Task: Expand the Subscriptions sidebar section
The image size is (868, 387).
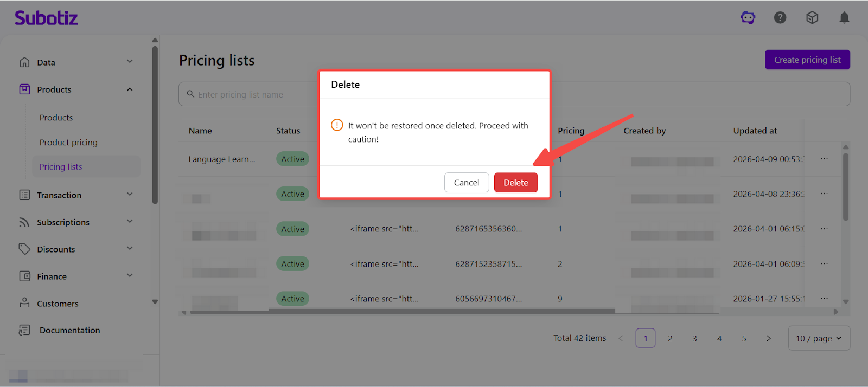Action: click(x=130, y=222)
